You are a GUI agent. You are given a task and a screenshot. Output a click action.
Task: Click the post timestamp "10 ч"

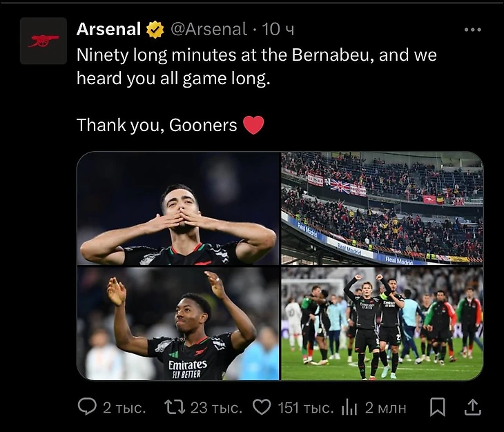coord(279,29)
